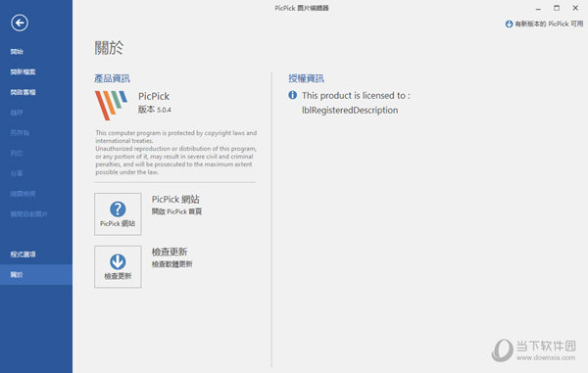Image resolution: width=588 pixels, height=373 pixels.
Task: Click the PicPick 網站 heading text
Action: point(175,200)
